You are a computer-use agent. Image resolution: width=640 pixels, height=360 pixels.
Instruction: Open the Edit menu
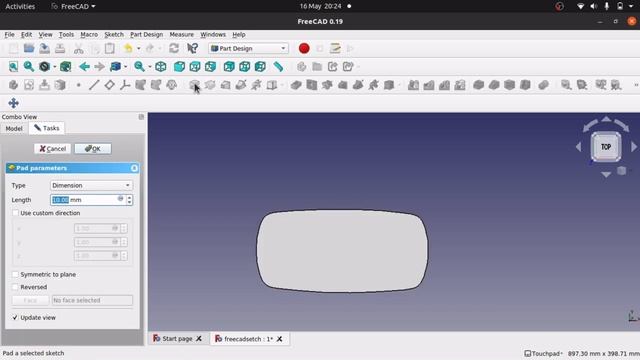[27, 35]
